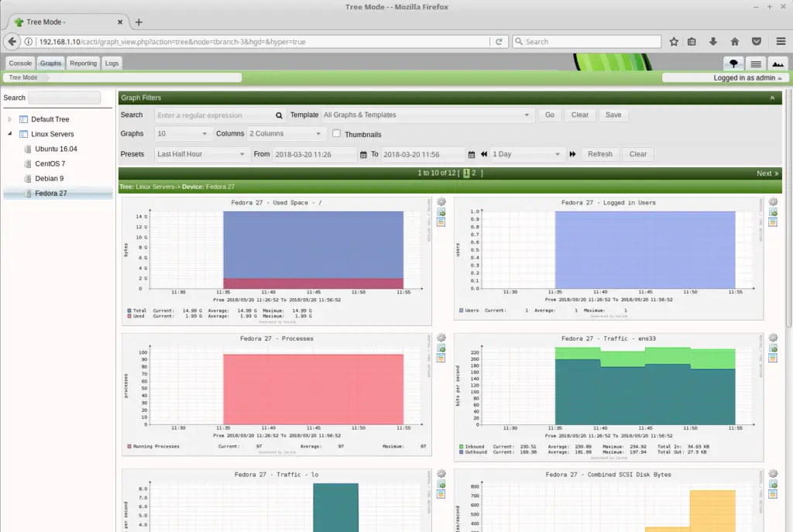Open the 1 Day timeshift dropdown
Image resolution: width=793 pixels, height=532 pixels.
tap(527, 154)
